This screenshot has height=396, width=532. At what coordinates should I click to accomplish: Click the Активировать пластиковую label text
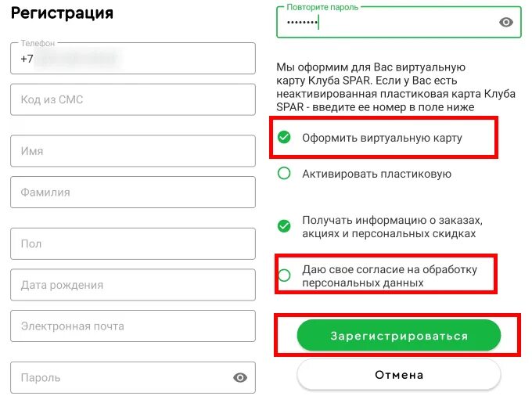coord(376,174)
